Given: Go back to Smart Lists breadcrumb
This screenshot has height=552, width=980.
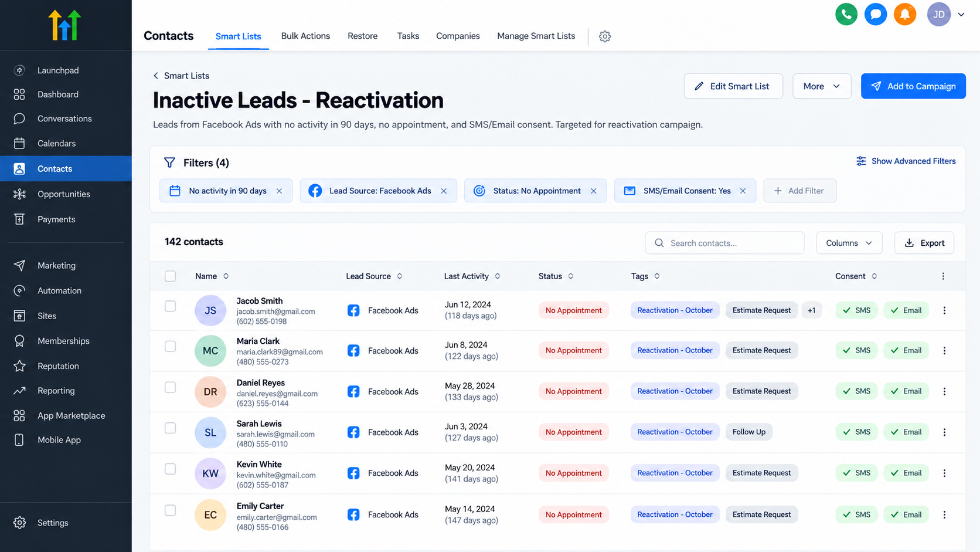Looking at the screenshot, I should point(181,76).
